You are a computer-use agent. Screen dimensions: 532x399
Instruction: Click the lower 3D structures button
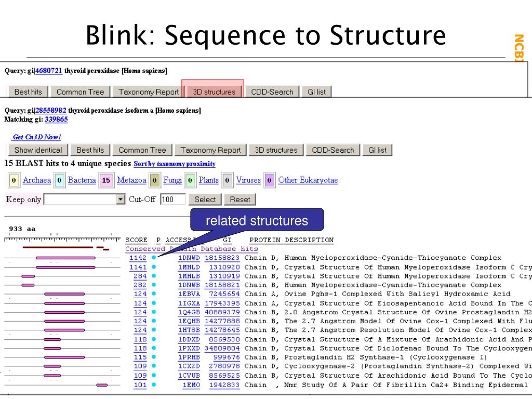pos(276,150)
